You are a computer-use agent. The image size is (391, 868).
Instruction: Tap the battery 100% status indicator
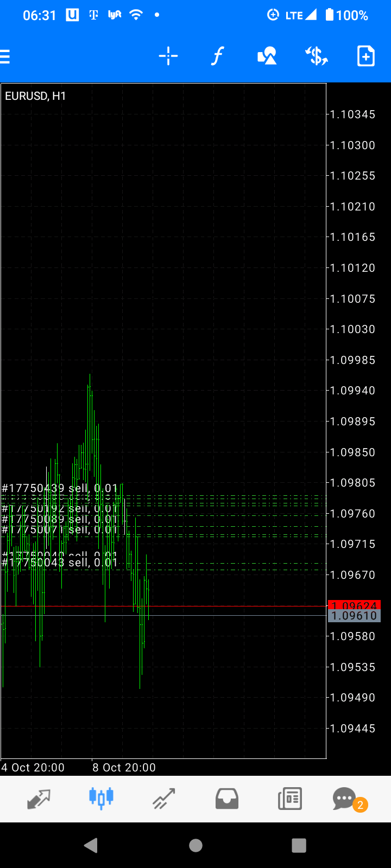(347, 15)
